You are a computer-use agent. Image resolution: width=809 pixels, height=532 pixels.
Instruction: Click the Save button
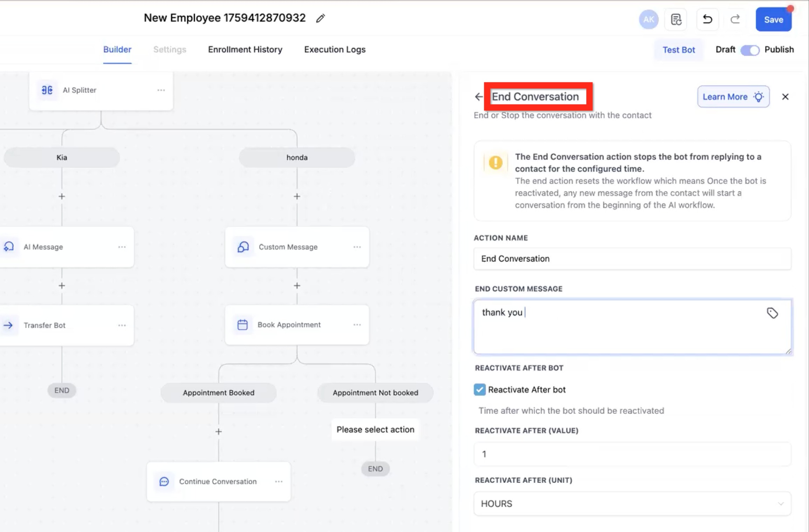773,20
